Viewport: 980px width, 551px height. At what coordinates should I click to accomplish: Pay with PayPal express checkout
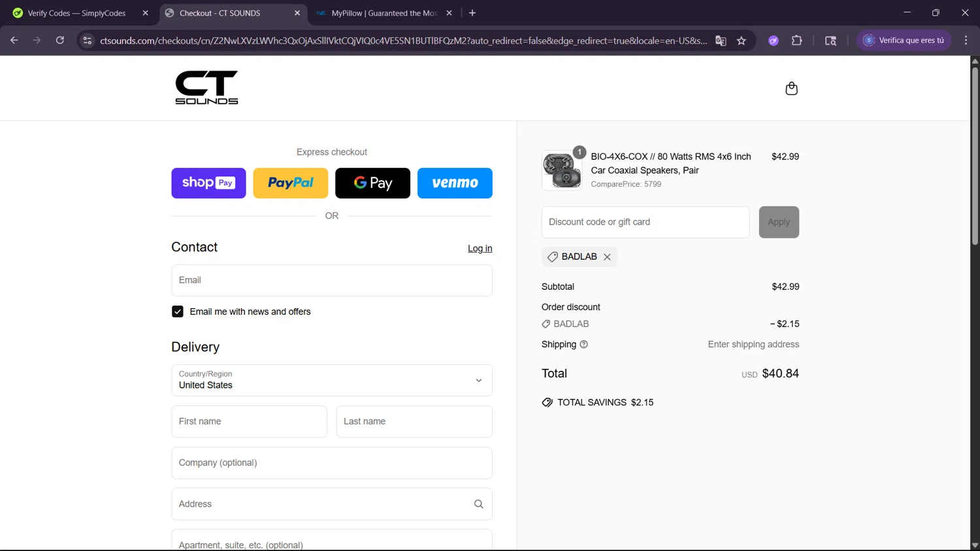(291, 183)
